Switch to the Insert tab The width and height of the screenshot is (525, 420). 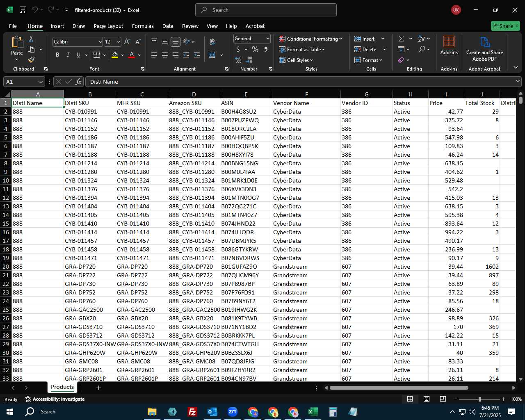[57, 26]
